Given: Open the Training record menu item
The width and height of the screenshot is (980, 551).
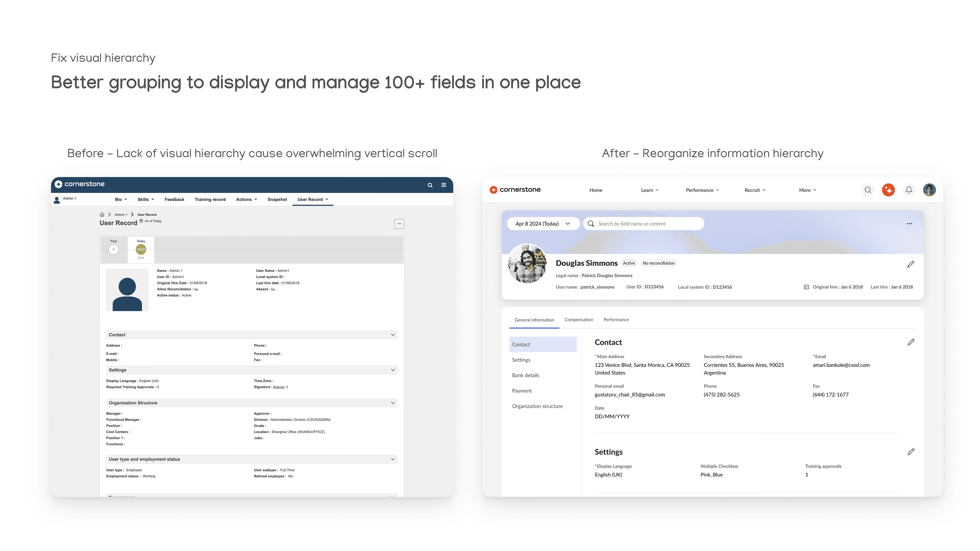Looking at the screenshot, I should click(210, 199).
